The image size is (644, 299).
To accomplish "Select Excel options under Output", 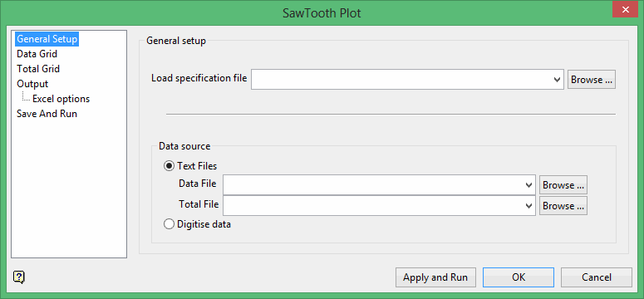I will coord(61,99).
